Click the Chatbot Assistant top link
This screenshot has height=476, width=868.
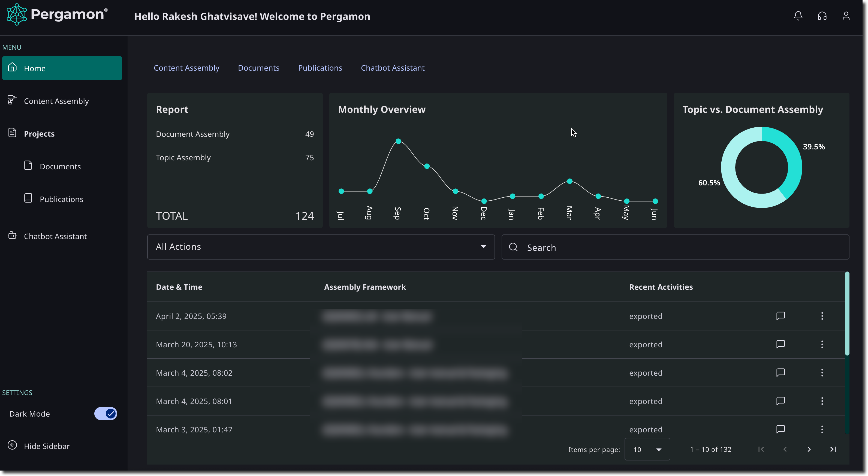[x=393, y=68]
